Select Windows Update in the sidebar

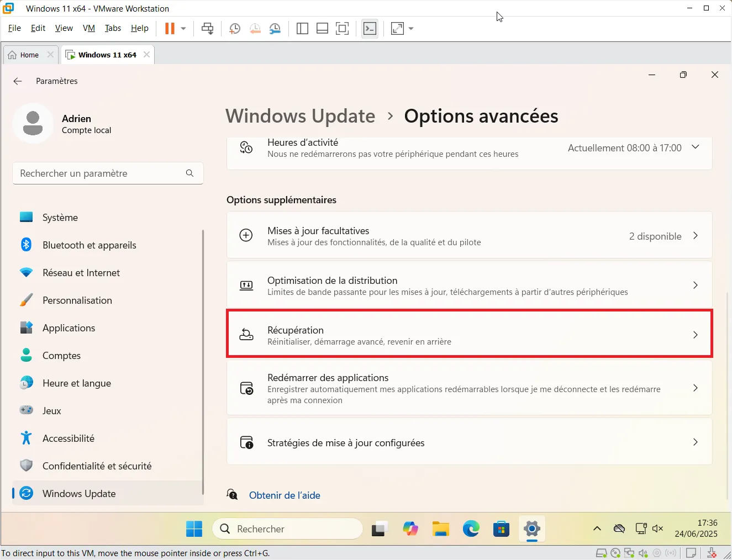tap(108, 494)
